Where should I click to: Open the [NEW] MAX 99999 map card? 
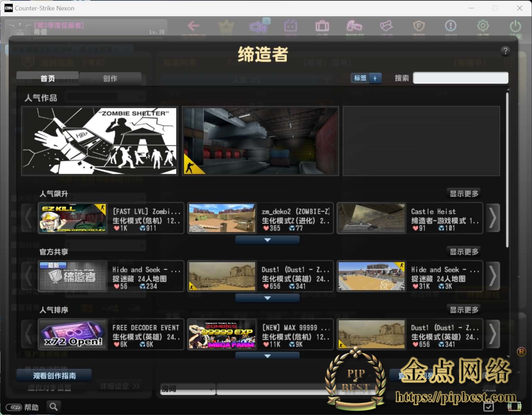point(260,334)
